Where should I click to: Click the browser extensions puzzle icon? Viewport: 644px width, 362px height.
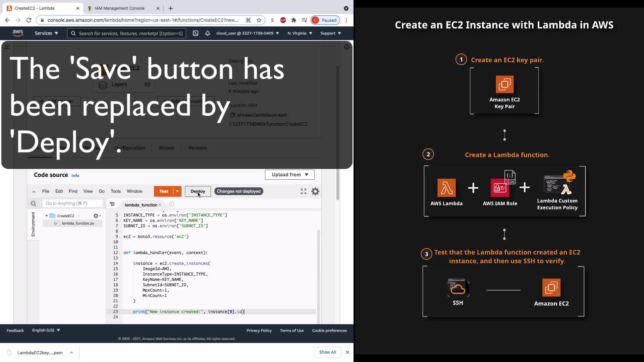(294, 20)
